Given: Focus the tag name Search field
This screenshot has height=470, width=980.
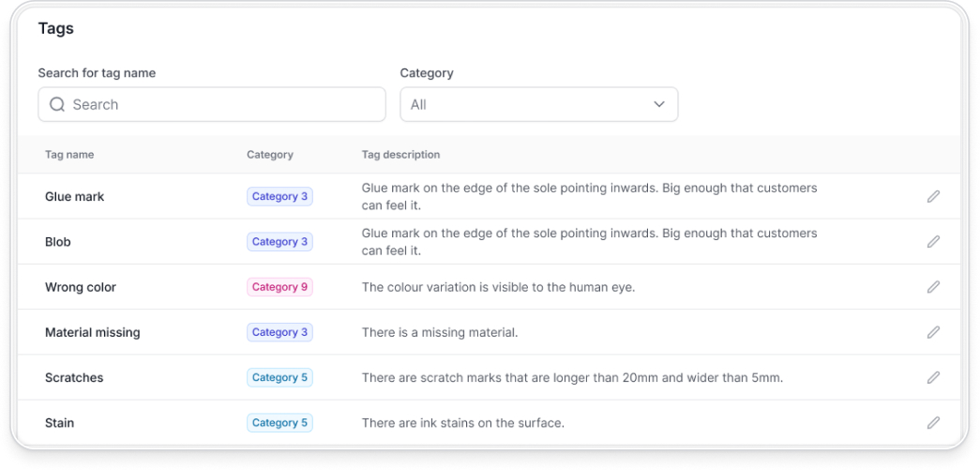Looking at the screenshot, I should pos(225,105).
